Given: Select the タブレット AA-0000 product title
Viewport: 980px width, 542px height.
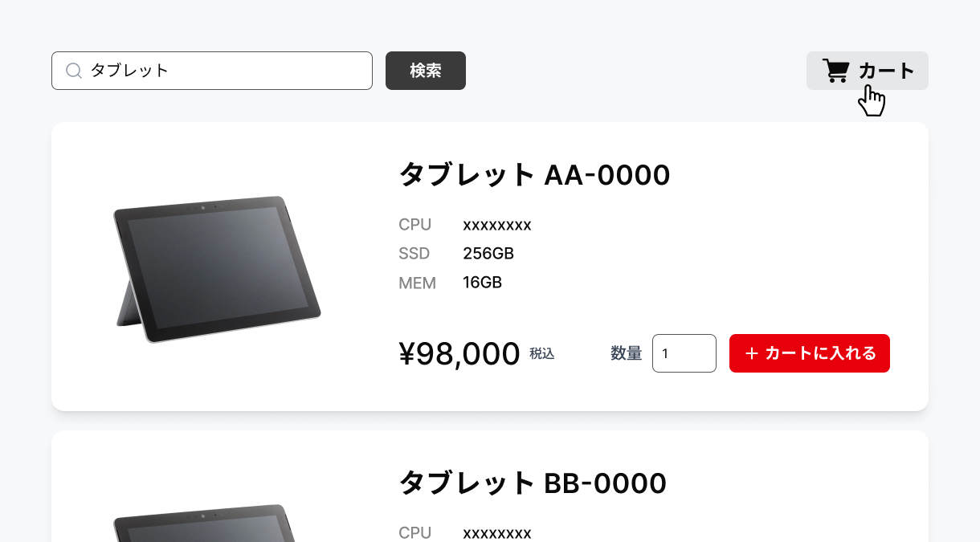Looking at the screenshot, I should click(534, 174).
